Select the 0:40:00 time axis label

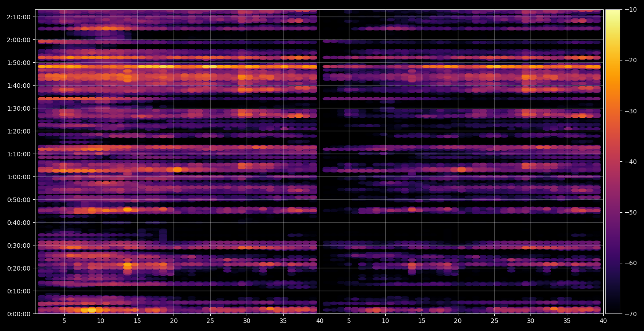pos(19,223)
